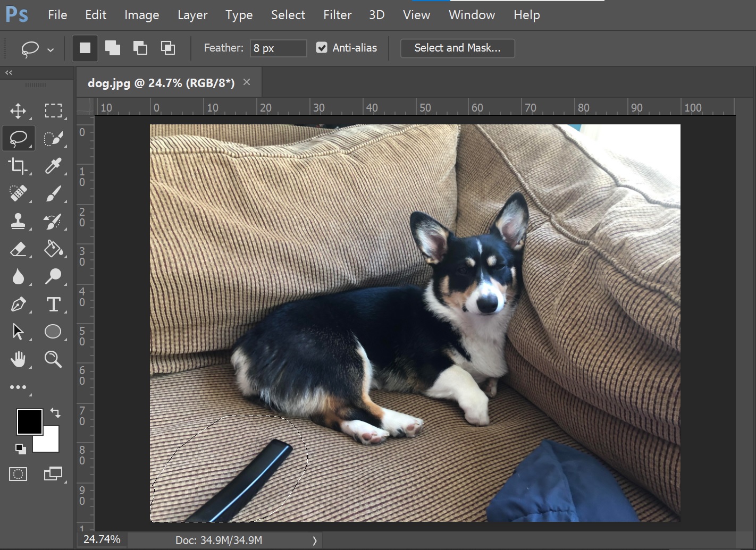
Task: Choose New selection mode
Action: [x=85, y=48]
